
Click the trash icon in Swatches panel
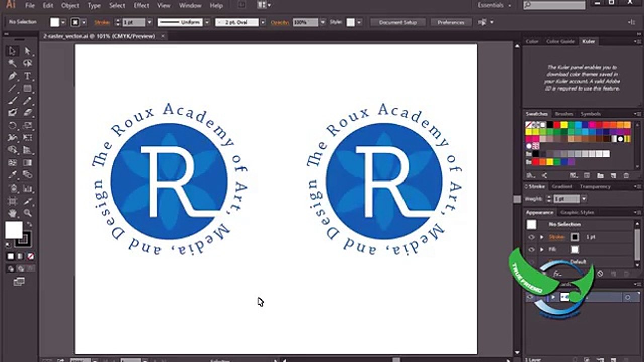[x=626, y=175]
